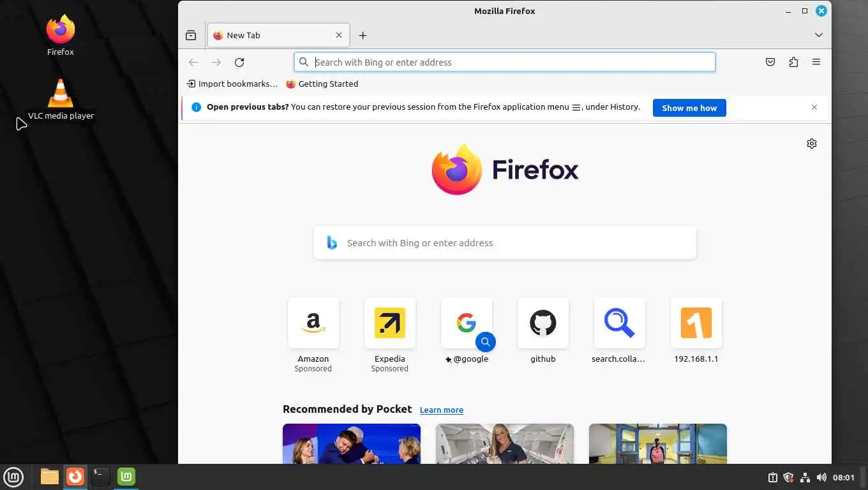This screenshot has height=490, width=868.
Task: Go back one page
Action: click(x=193, y=62)
